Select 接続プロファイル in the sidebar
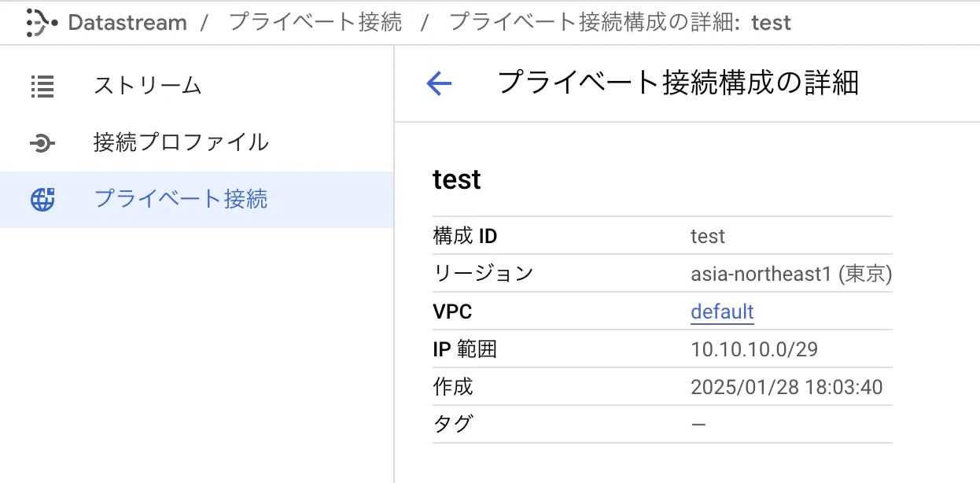Screen dimensions: 980x483 pos(181,142)
